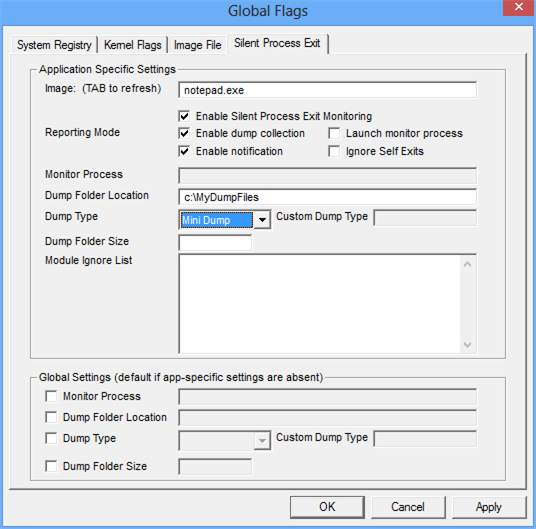
Task: Click the global Custom Dump Type field
Action: click(425, 439)
